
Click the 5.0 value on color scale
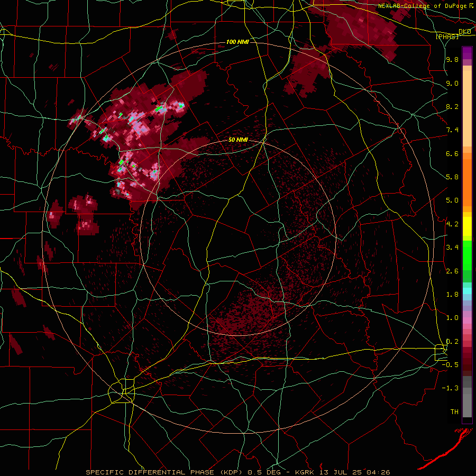[x=452, y=200]
